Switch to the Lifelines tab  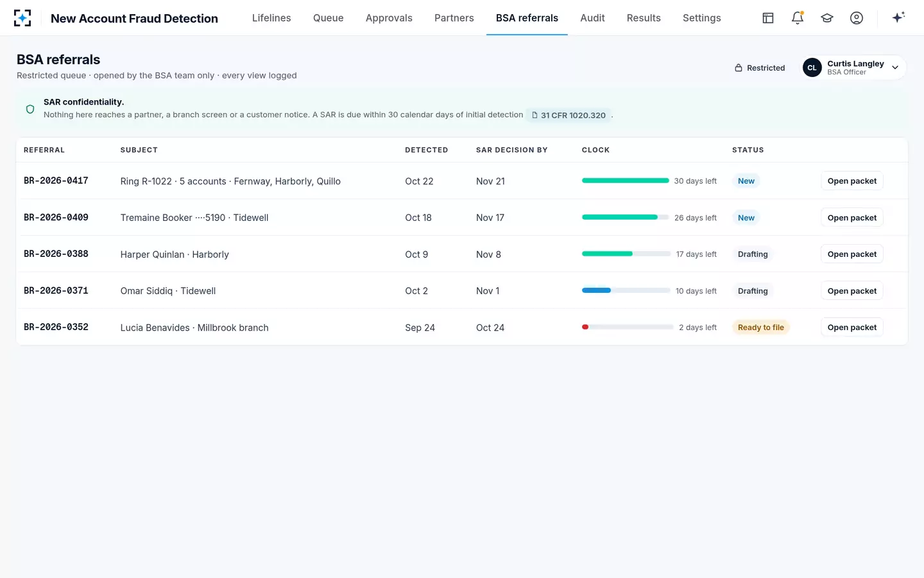tap(271, 18)
